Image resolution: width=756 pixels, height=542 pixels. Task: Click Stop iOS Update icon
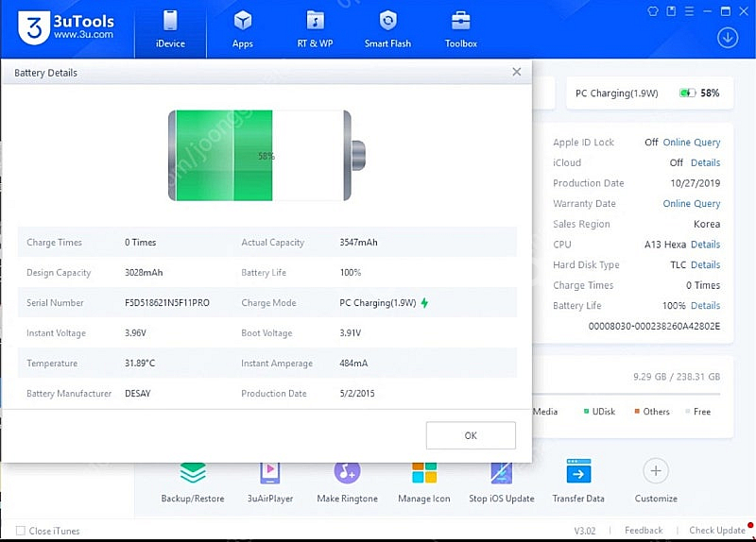point(502,472)
